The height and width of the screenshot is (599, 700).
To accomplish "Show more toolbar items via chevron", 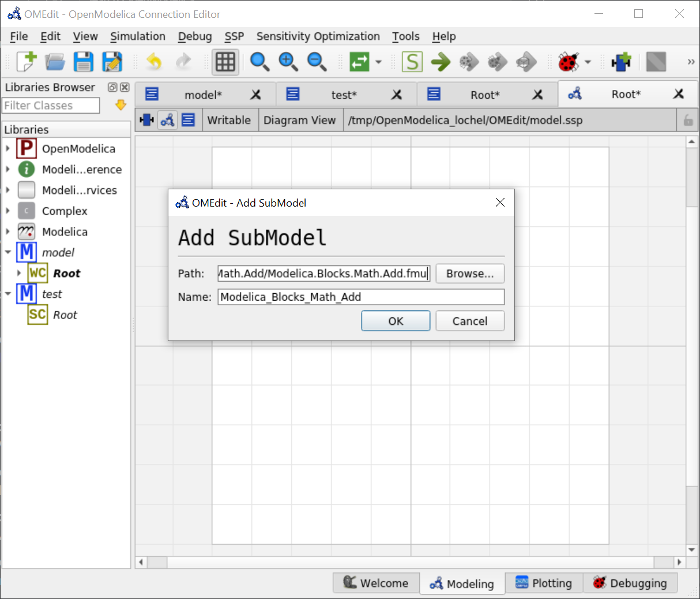I will coord(691,62).
